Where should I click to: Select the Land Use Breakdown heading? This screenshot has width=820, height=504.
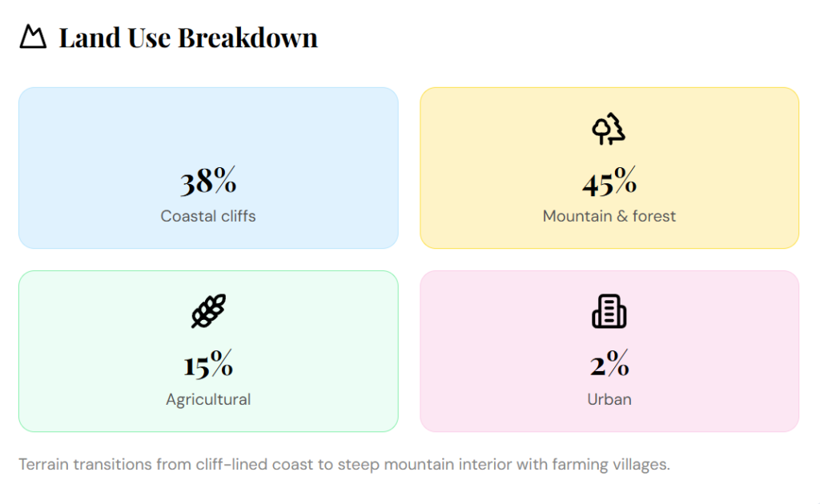coord(188,38)
